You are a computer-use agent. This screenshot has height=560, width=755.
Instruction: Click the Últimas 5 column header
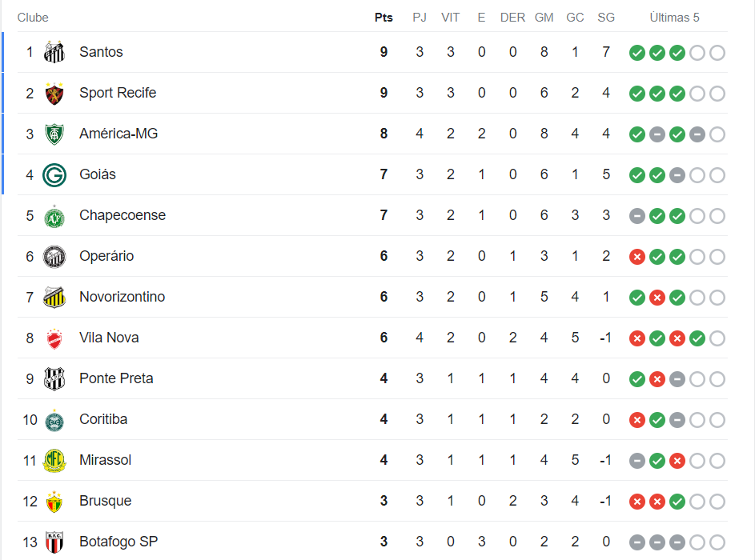point(674,18)
